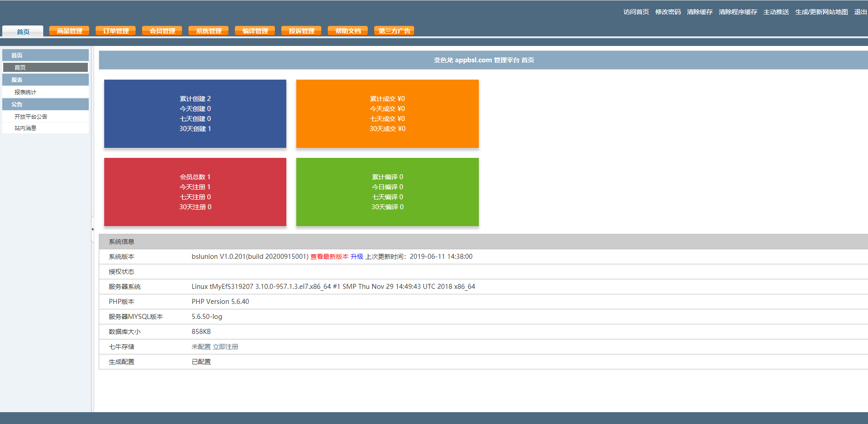This screenshot has height=424, width=868.
Task: Open 站内消息 in the sidebar
Action: [x=25, y=128]
